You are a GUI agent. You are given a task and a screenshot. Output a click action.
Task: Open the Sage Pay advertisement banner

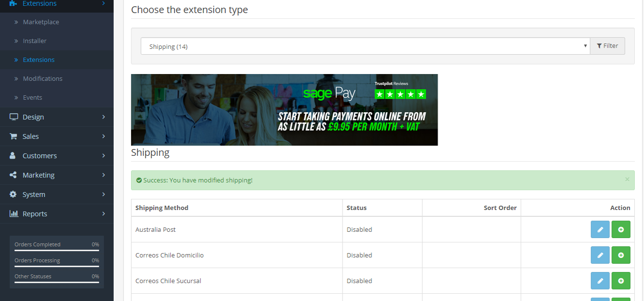285,110
